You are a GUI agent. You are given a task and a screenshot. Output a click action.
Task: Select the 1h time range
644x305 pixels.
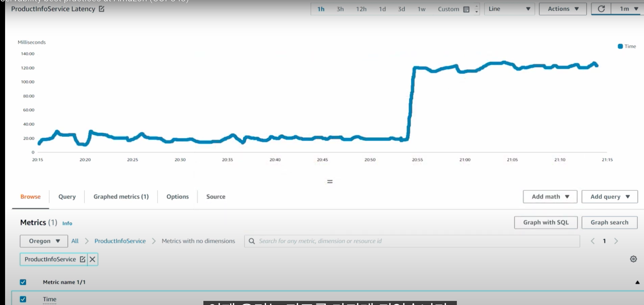321,9
